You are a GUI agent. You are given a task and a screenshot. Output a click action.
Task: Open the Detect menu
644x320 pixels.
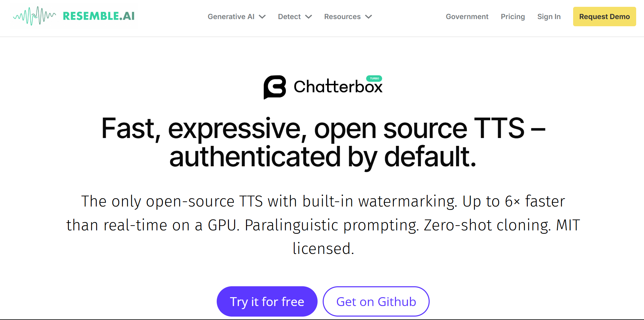(289, 17)
